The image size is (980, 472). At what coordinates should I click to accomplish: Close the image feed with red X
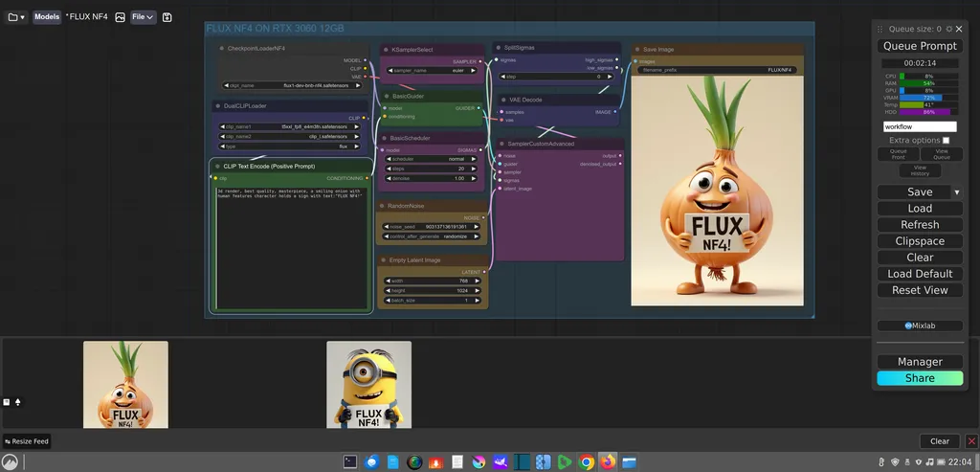pos(971,440)
